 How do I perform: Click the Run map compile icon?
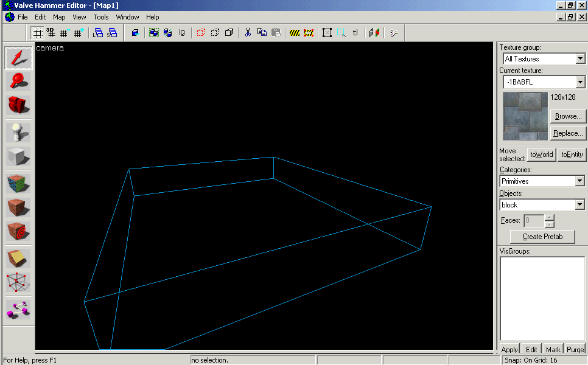click(374, 33)
